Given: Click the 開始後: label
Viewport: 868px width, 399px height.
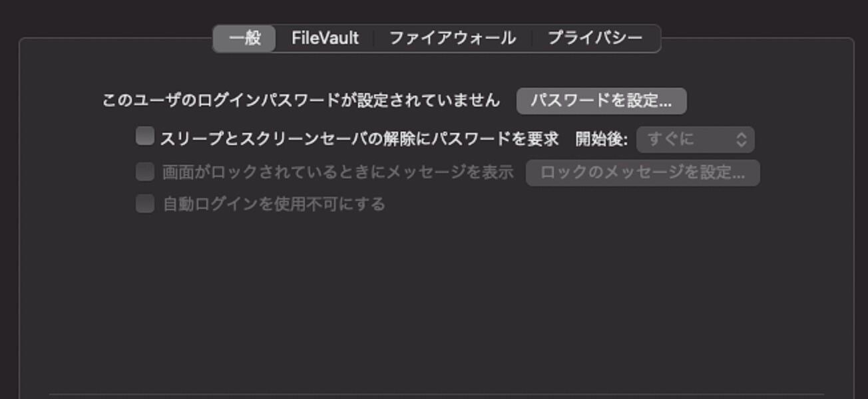Looking at the screenshot, I should click(602, 139).
